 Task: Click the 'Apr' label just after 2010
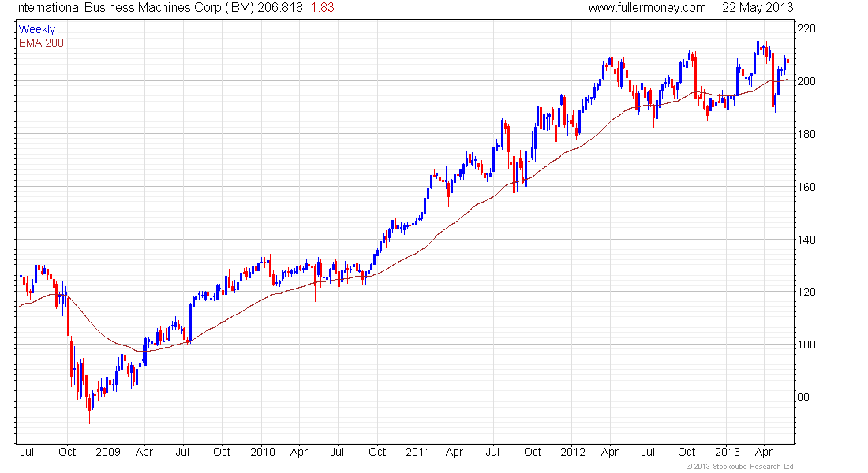pos(299,452)
